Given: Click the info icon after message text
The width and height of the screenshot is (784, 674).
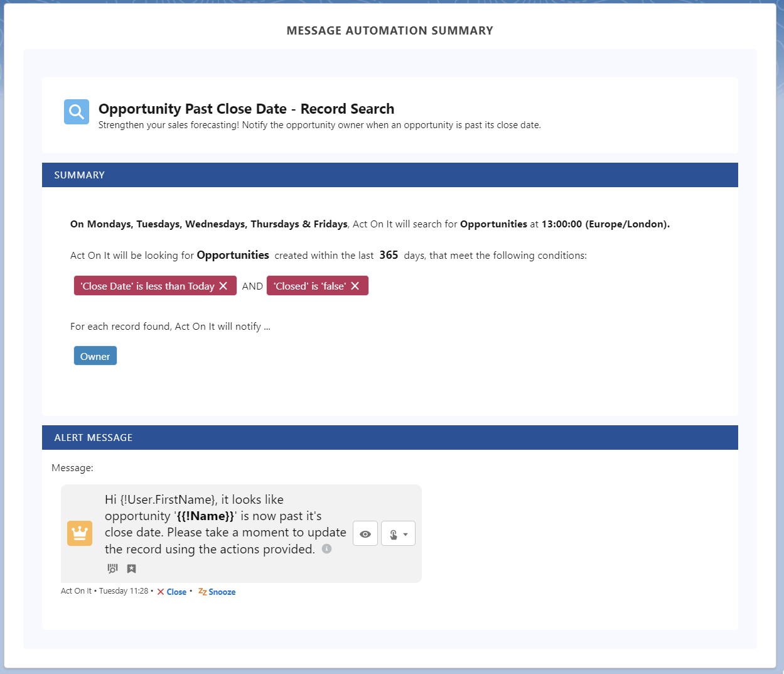Looking at the screenshot, I should pos(326,548).
